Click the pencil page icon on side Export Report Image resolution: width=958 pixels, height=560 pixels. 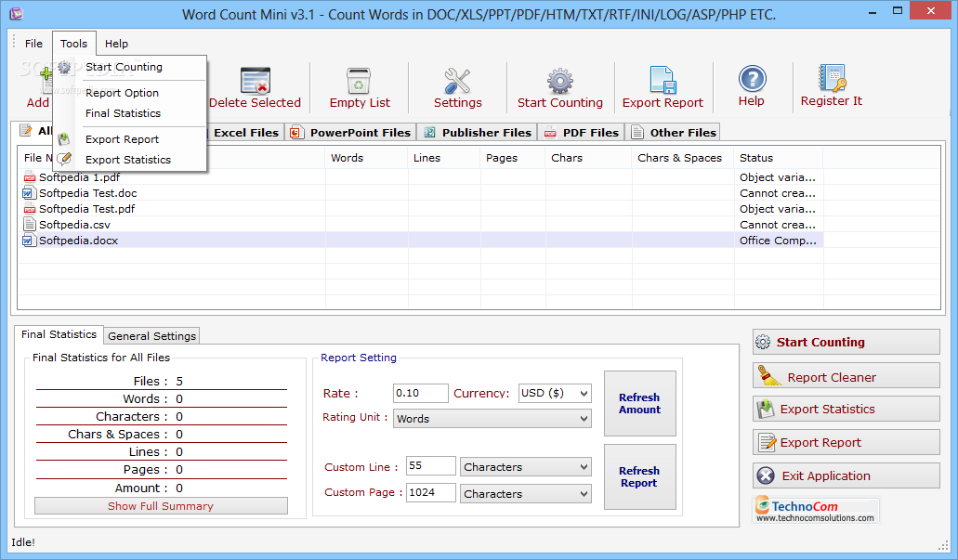point(767,441)
